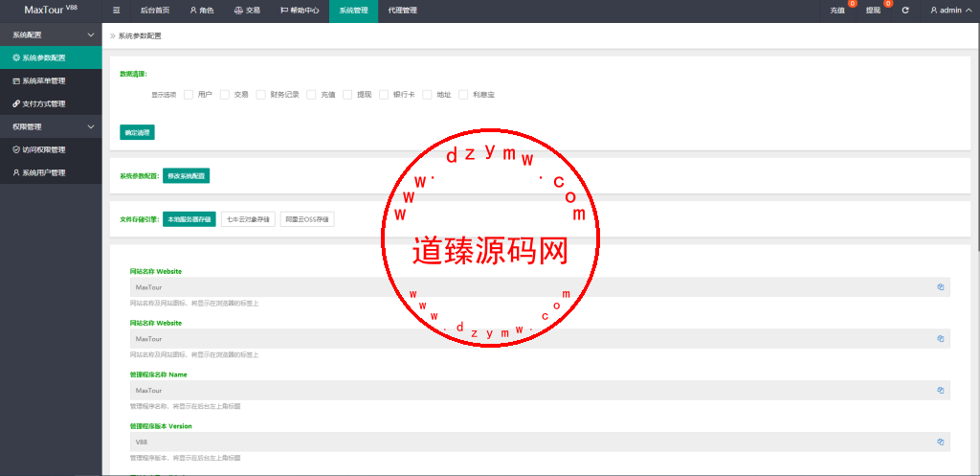
Task: Select 七牛云对象存储 storage engine
Action: tap(248, 219)
